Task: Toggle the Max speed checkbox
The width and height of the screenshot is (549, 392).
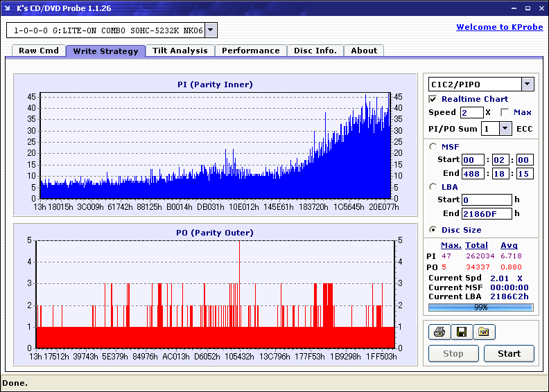Action: click(x=504, y=112)
